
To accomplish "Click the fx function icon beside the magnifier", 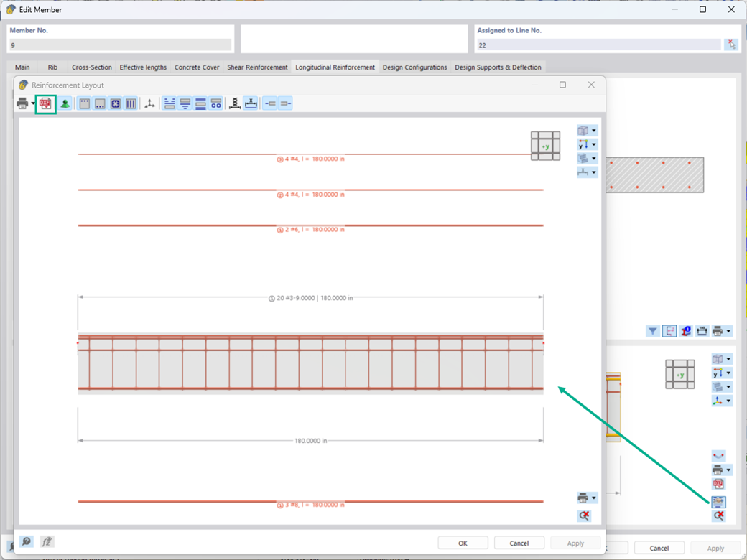I will (46, 541).
